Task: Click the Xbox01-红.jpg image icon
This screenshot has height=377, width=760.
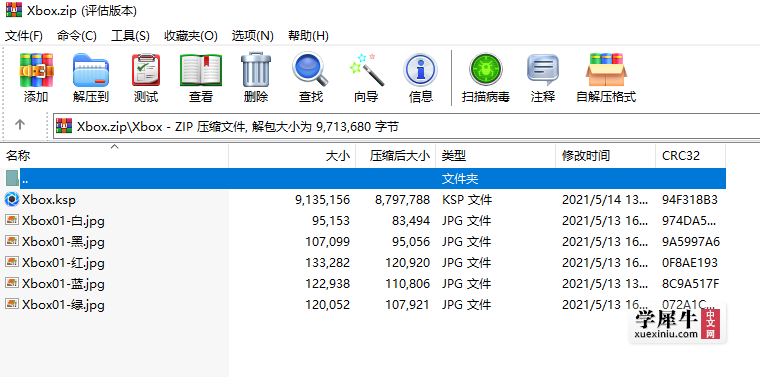Action: tap(12, 262)
